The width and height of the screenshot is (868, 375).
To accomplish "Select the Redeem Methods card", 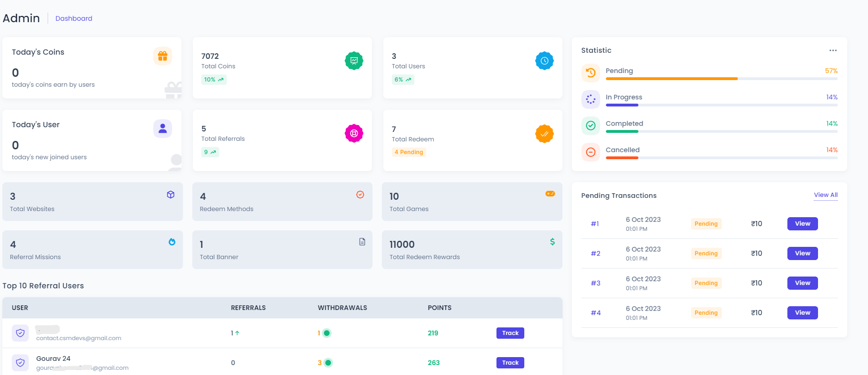I will coord(282,202).
